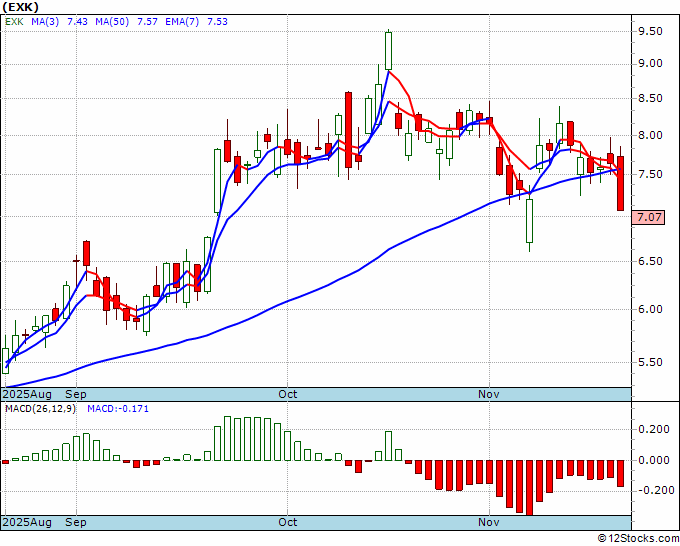Open the 12Stocks.com copyright link
Image resolution: width=680 pixels, height=546 pixels.
point(638,538)
